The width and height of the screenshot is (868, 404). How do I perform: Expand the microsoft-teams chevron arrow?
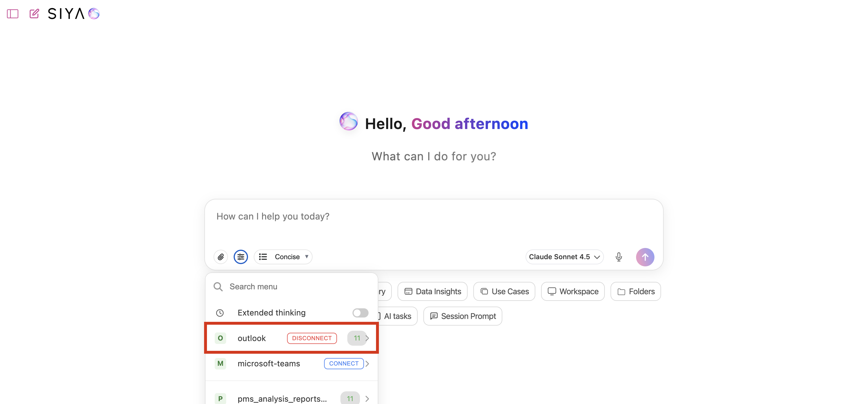point(367,363)
